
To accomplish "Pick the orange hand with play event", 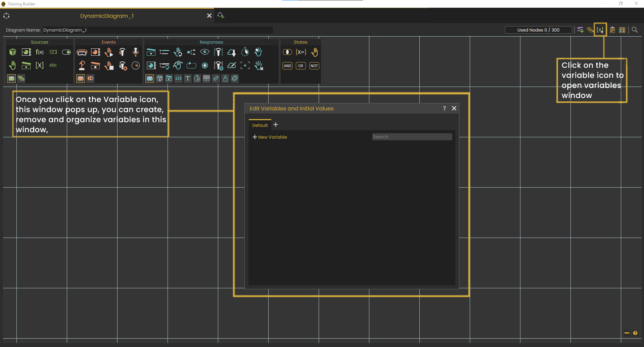I will 109,52.
